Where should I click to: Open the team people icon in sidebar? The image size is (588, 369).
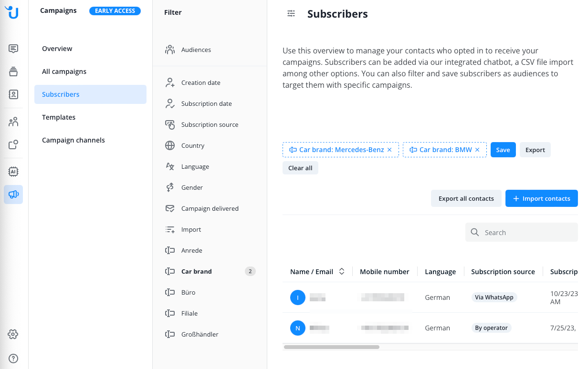13,122
